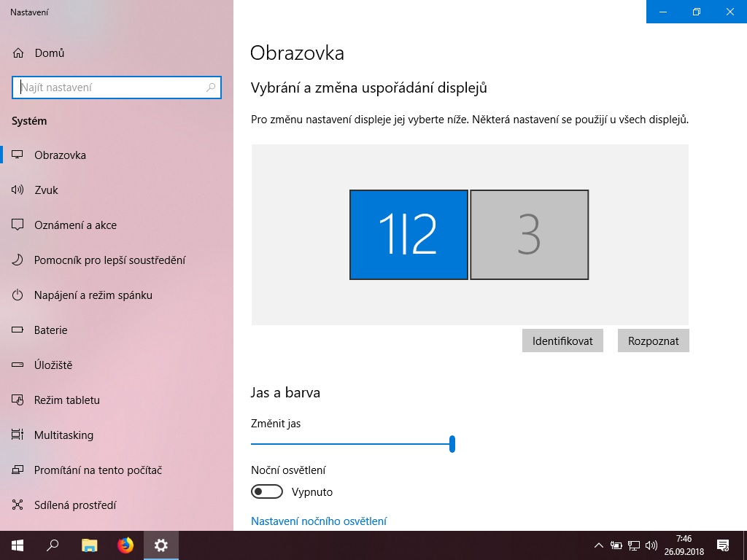
Task: Click the Úložiště storage icon
Action: click(18, 365)
